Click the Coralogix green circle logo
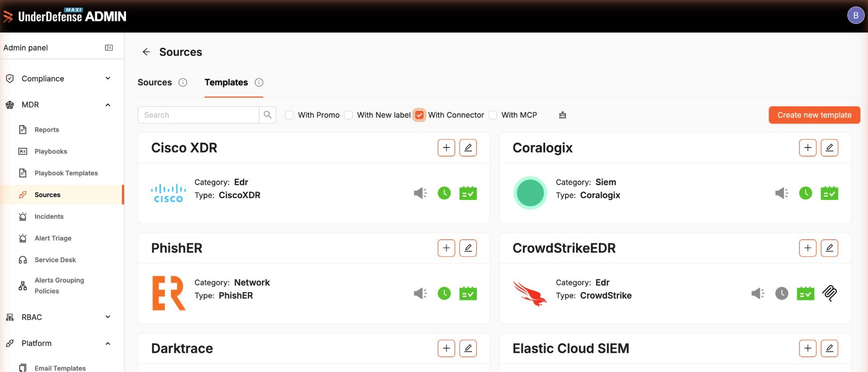This screenshot has width=868, height=372. (x=530, y=193)
